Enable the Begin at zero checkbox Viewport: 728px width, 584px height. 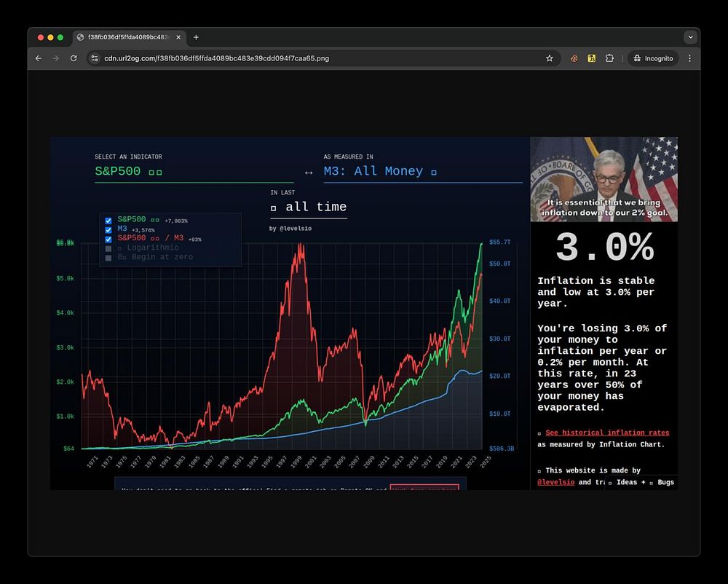click(x=108, y=258)
